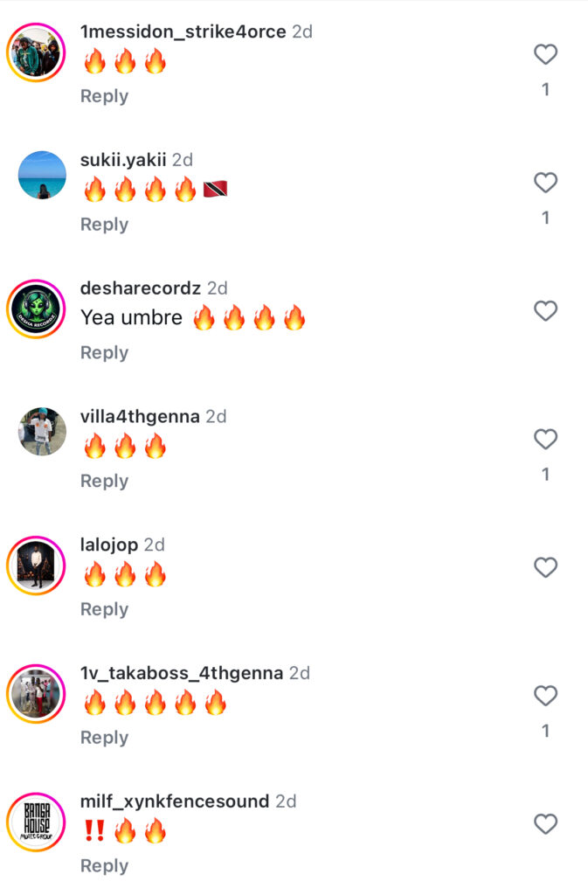The image size is (588, 895).
Task: Reply to lalojop's comment
Action: [x=104, y=609]
